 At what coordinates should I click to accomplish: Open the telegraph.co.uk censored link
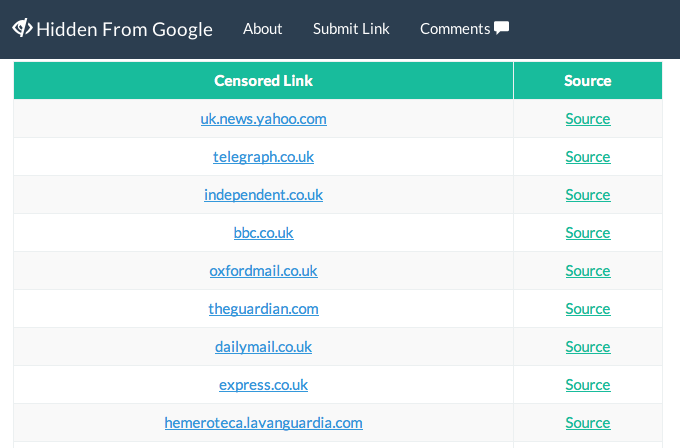263,157
